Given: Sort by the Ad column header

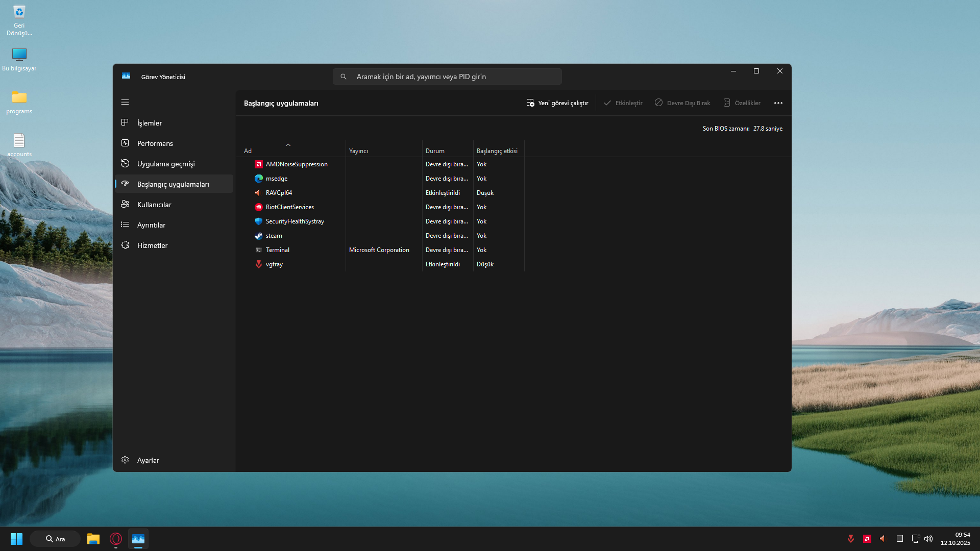Looking at the screenshot, I should tap(248, 151).
